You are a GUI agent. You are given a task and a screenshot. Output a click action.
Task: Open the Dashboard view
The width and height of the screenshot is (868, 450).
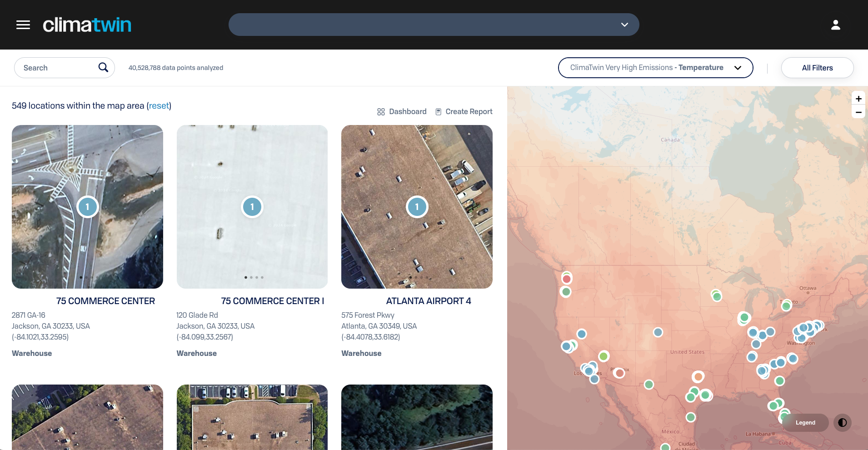[x=402, y=112]
